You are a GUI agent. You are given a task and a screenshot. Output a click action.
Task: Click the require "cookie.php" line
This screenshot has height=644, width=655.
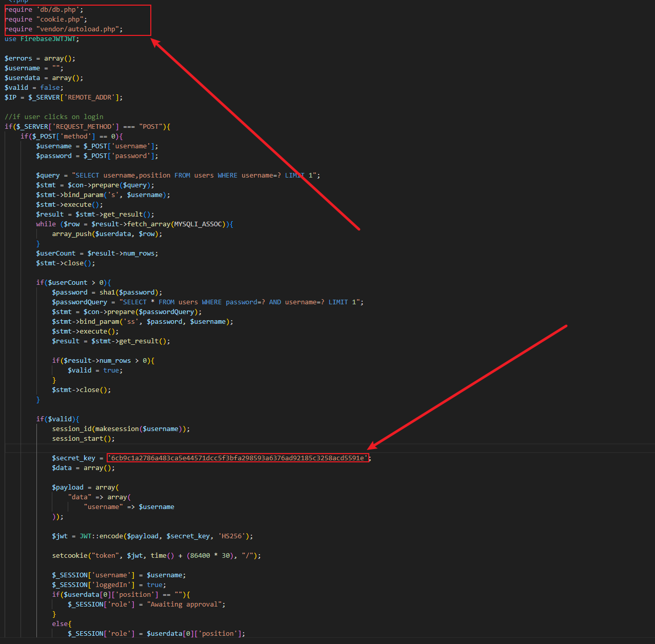(x=46, y=19)
